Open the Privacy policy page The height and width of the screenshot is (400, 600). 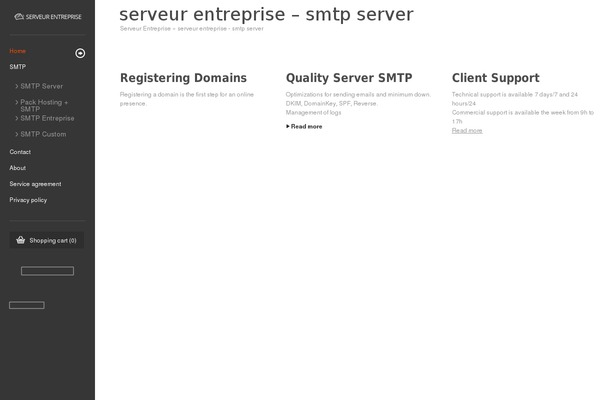[x=28, y=200]
